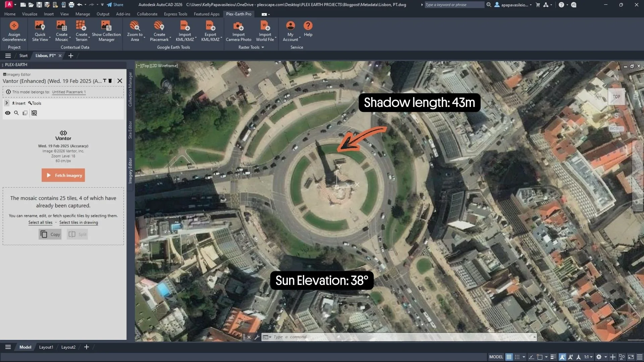The width and height of the screenshot is (644, 362).
Task: Open the Plex-Earth Help button
Action: point(308,29)
